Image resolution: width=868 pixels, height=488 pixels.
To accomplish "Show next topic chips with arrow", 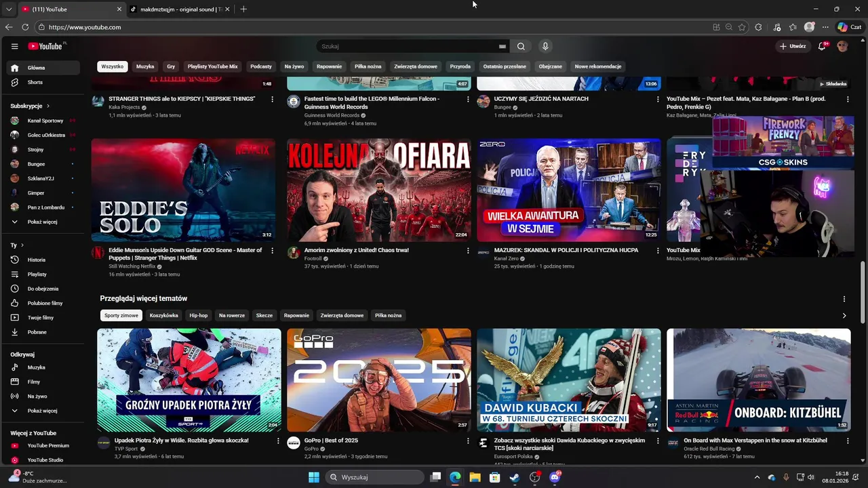I will [x=844, y=315].
